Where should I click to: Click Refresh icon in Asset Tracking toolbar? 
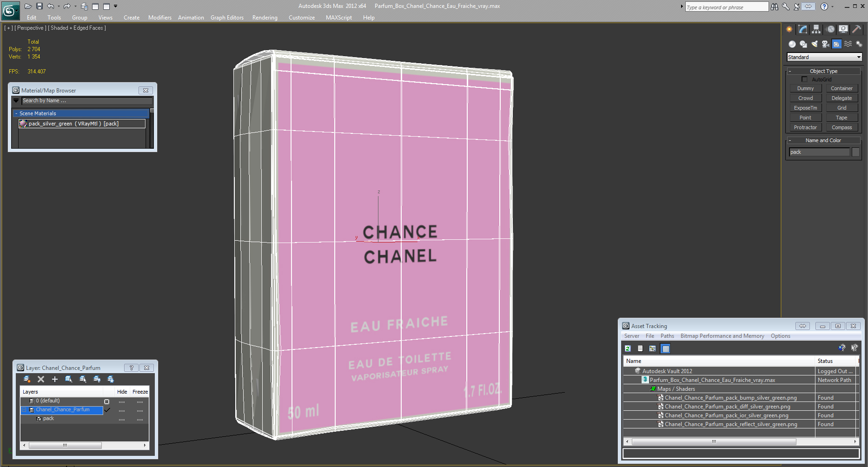click(628, 349)
